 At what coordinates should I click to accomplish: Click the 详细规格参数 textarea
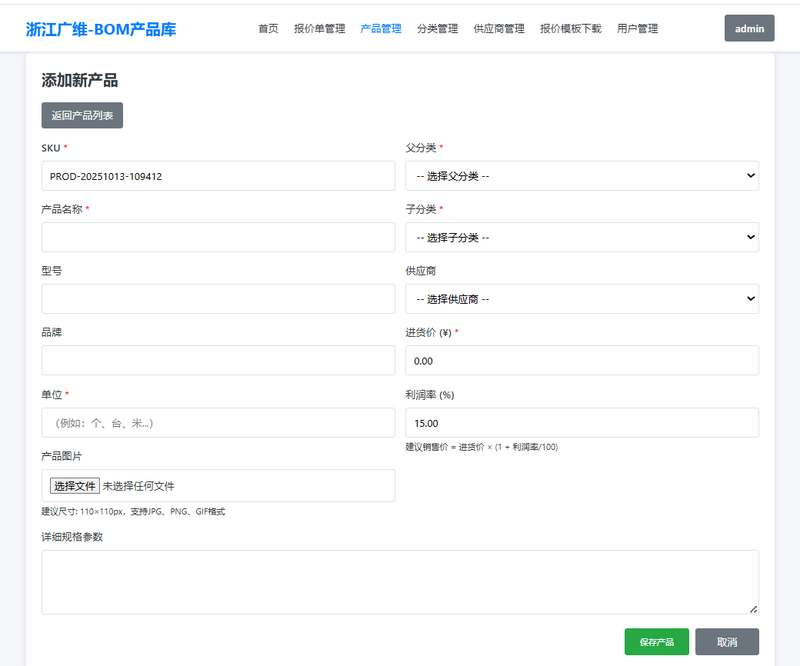(400, 582)
